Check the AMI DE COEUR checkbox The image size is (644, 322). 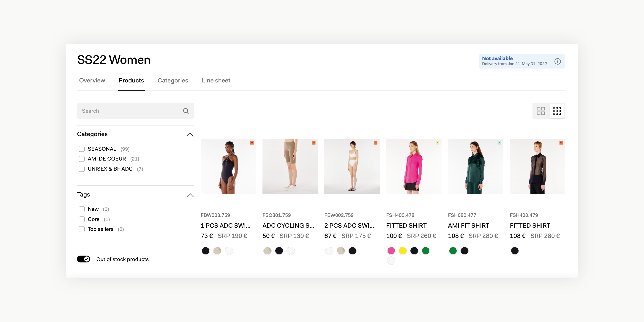point(82,159)
